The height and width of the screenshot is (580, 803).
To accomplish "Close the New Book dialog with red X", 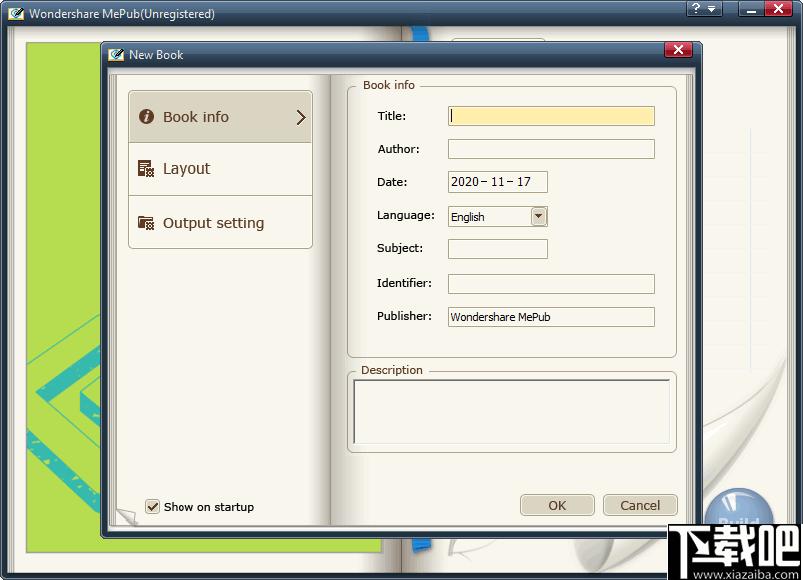I will tap(679, 50).
